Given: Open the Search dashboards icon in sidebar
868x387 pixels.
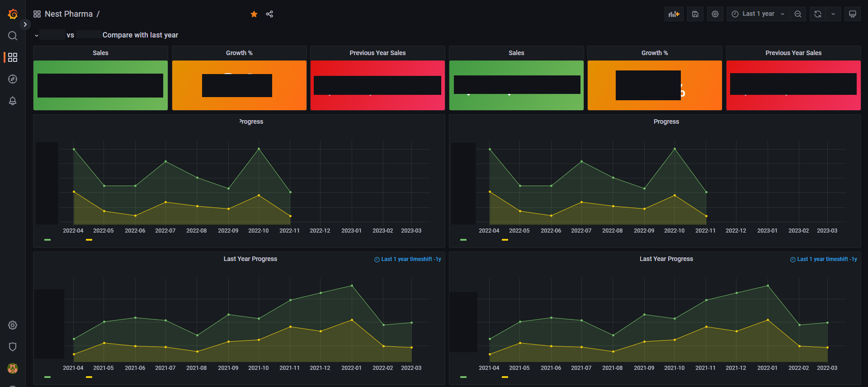Looking at the screenshot, I should click(x=13, y=36).
